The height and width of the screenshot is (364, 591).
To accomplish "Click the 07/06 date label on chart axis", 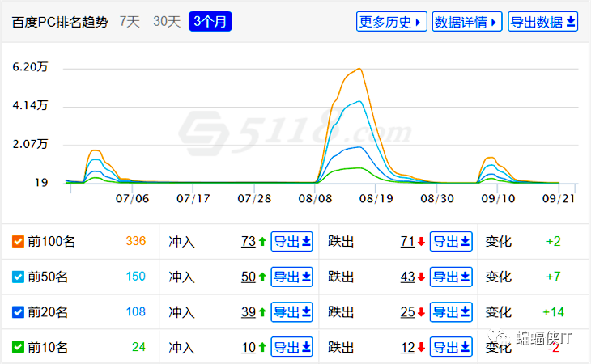I will click(132, 198).
